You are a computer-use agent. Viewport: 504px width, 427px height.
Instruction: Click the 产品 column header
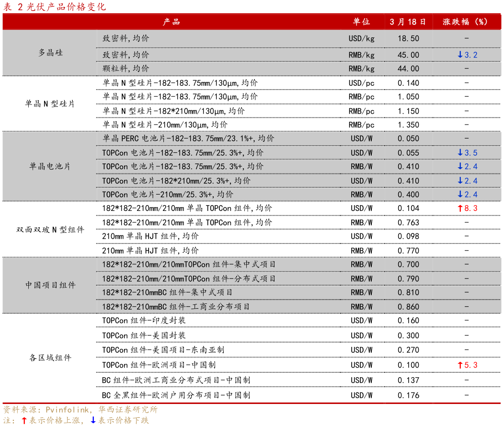(x=172, y=21)
